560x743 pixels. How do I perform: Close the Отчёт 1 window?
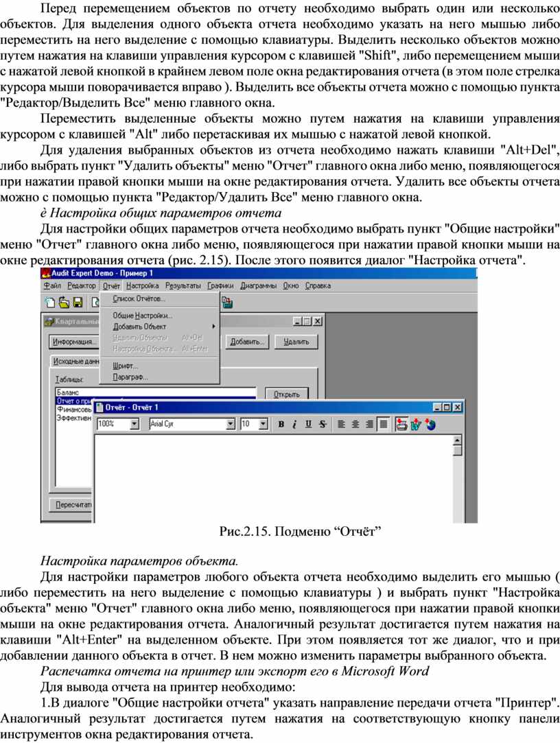457,407
